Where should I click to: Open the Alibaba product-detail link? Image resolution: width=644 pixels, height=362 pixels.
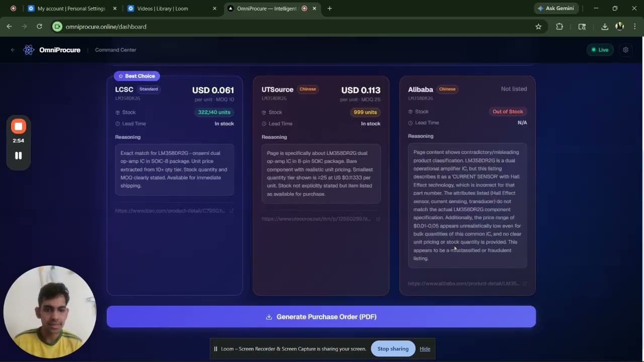pos(463,284)
